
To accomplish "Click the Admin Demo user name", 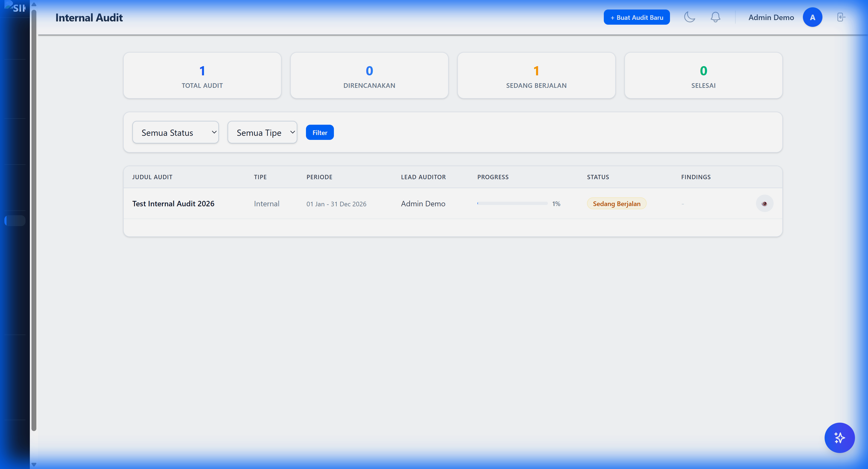I will [x=771, y=18].
